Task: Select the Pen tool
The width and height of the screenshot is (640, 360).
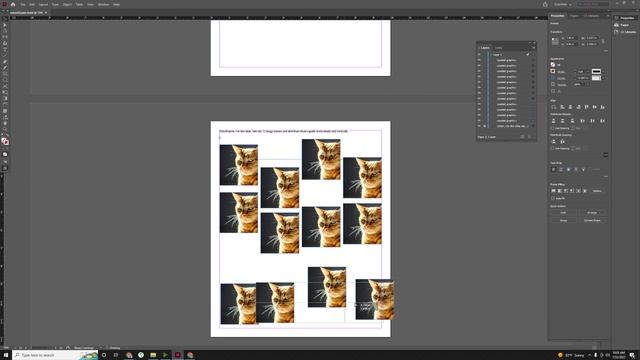Action: pyautogui.click(x=5, y=62)
